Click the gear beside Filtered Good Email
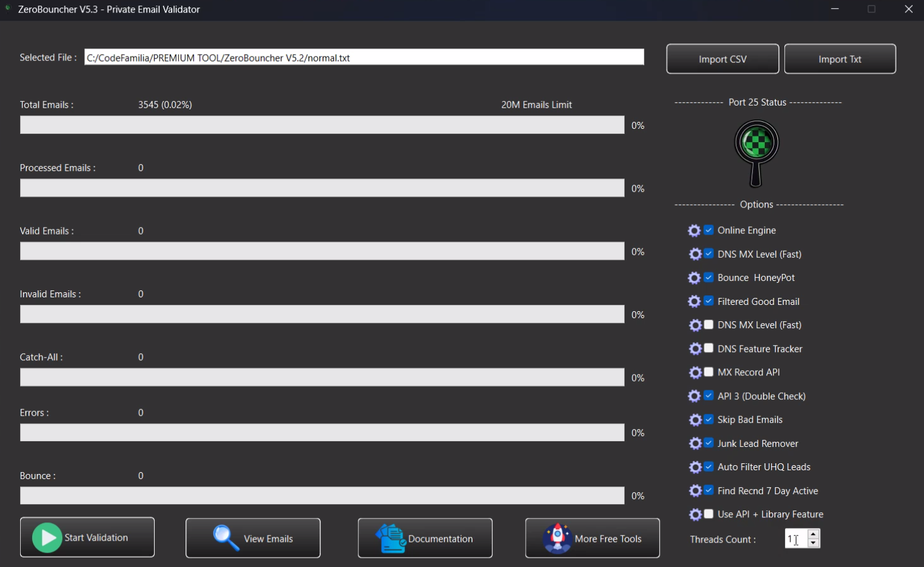The image size is (924, 567). point(694,302)
